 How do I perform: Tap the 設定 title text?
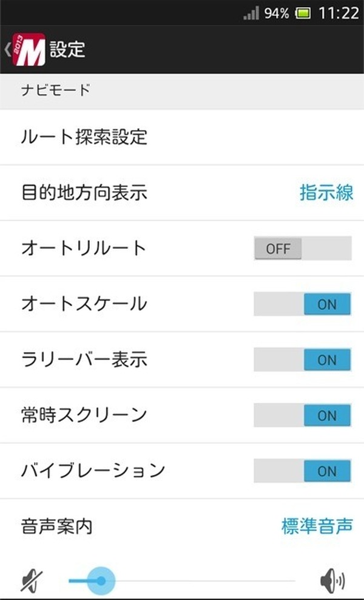67,49
